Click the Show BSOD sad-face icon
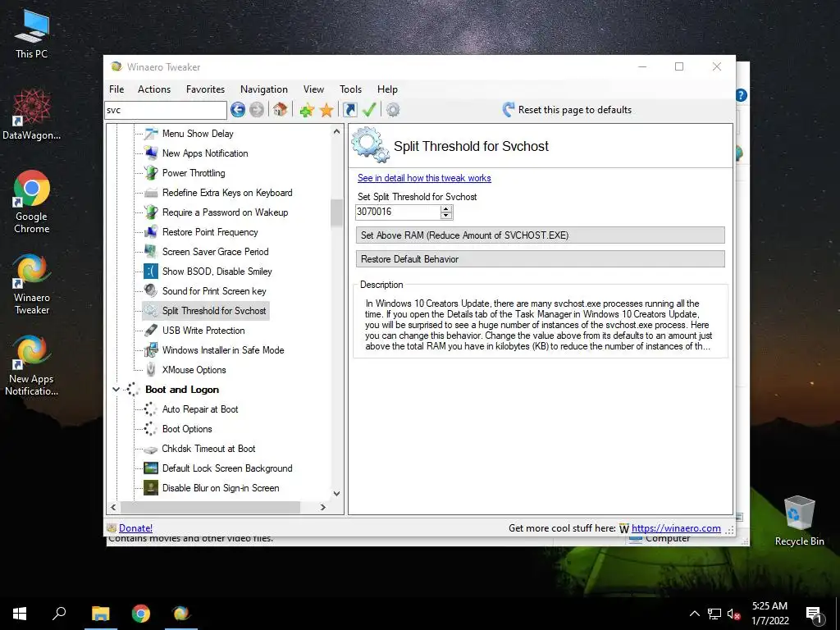This screenshot has width=840, height=630. (151, 271)
